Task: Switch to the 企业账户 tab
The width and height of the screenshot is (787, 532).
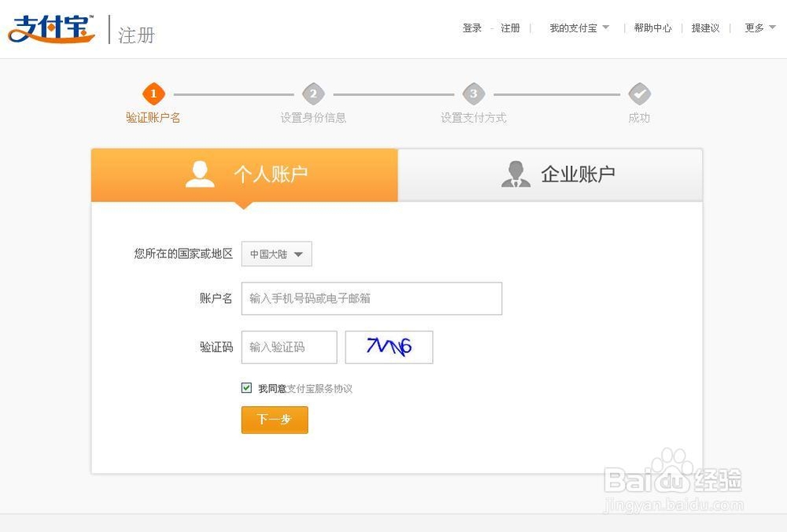Action: pyautogui.click(x=550, y=175)
